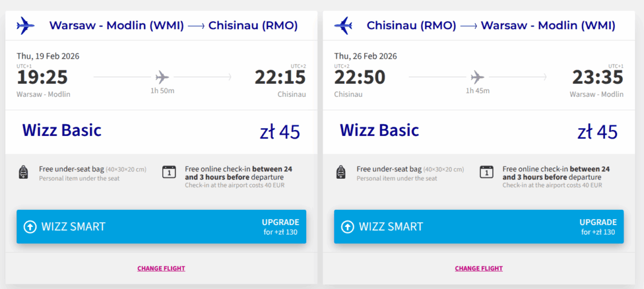Click the calendar check-in icon in outbound card
Screen dimensions: 644x289
169,172
